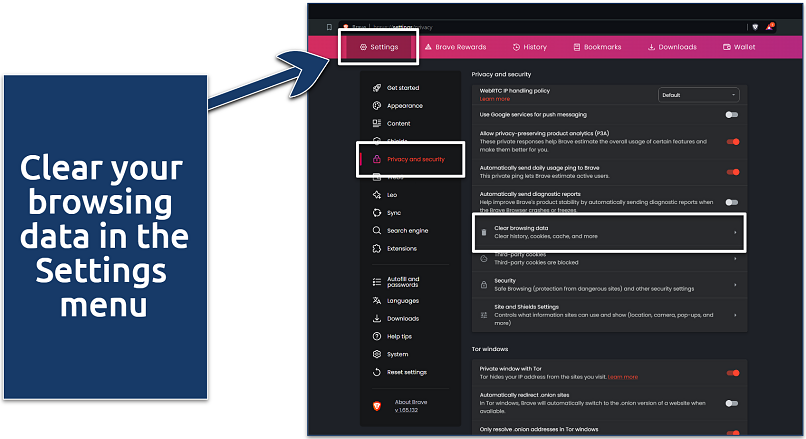This screenshot has height=439, width=806.
Task: Expand Site and Shields Settings chevron
Action: pos(735,315)
